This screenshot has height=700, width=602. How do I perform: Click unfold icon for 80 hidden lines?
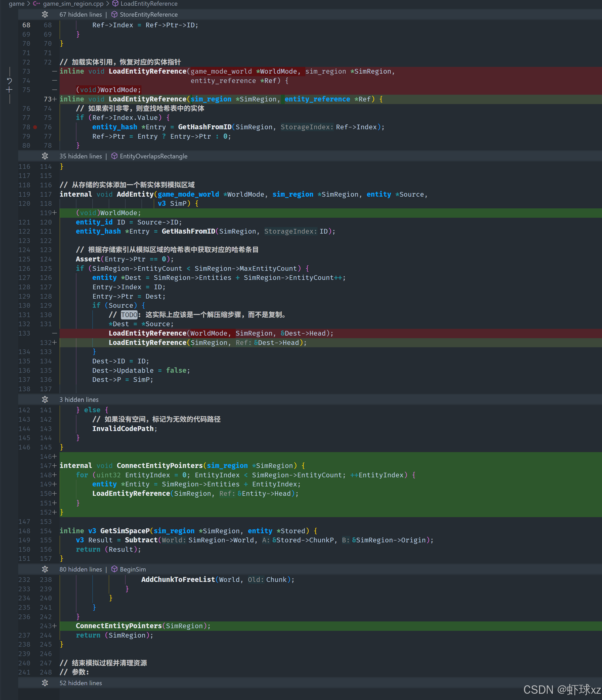[44, 569]
